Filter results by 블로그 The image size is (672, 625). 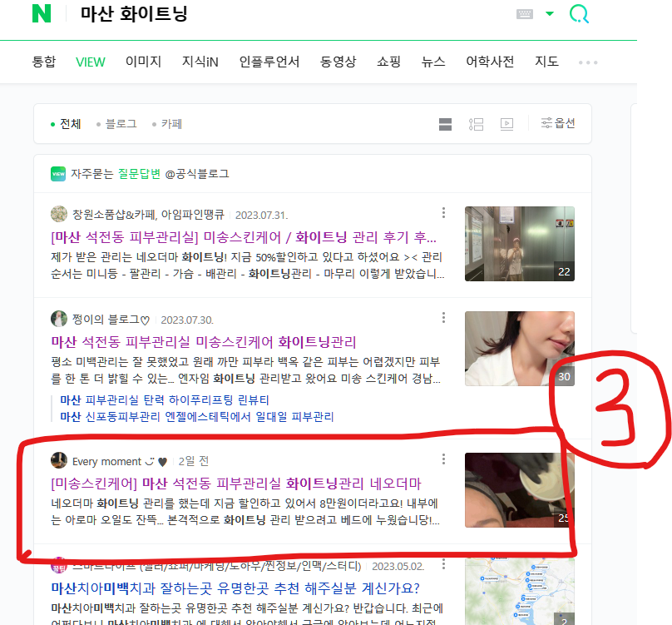point(116,124)
